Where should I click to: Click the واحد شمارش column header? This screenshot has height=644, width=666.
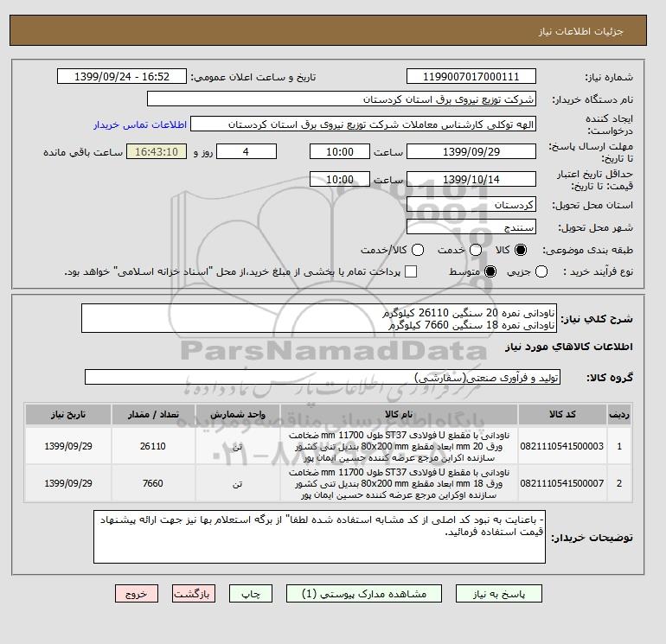[238, 415]
